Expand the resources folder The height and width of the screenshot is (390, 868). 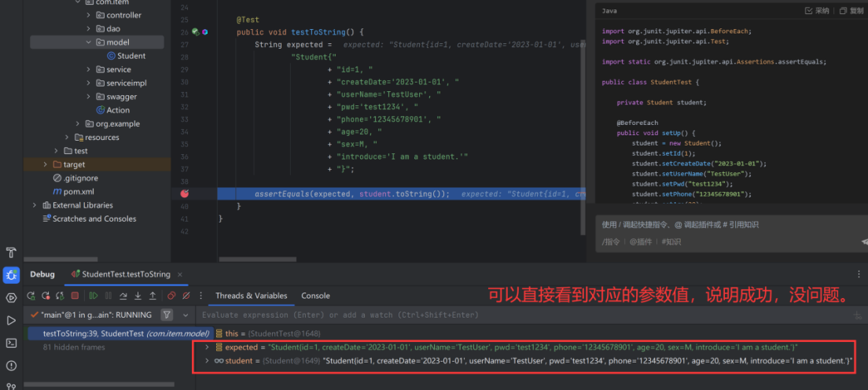(67, 137)
